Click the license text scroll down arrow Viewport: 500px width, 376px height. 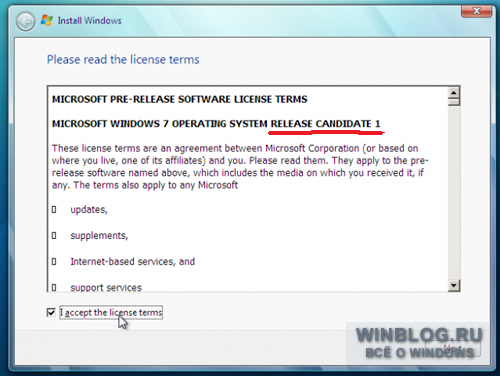[x=454, y=285]
